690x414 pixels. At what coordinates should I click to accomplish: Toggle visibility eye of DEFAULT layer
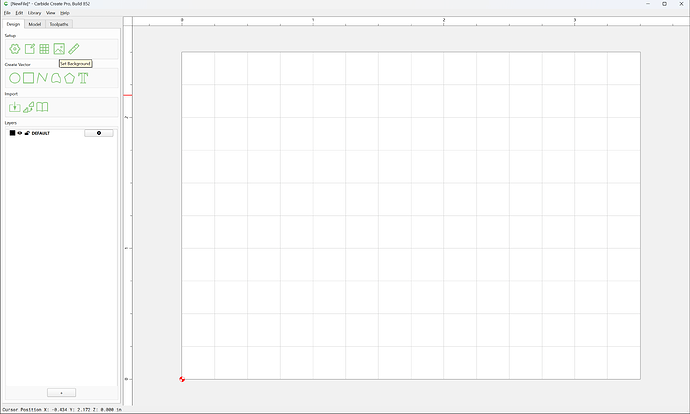click(20, 133)
